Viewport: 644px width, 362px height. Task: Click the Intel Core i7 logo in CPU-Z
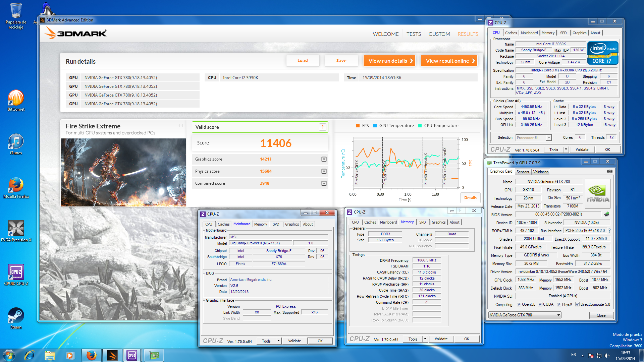pos(602,53)
